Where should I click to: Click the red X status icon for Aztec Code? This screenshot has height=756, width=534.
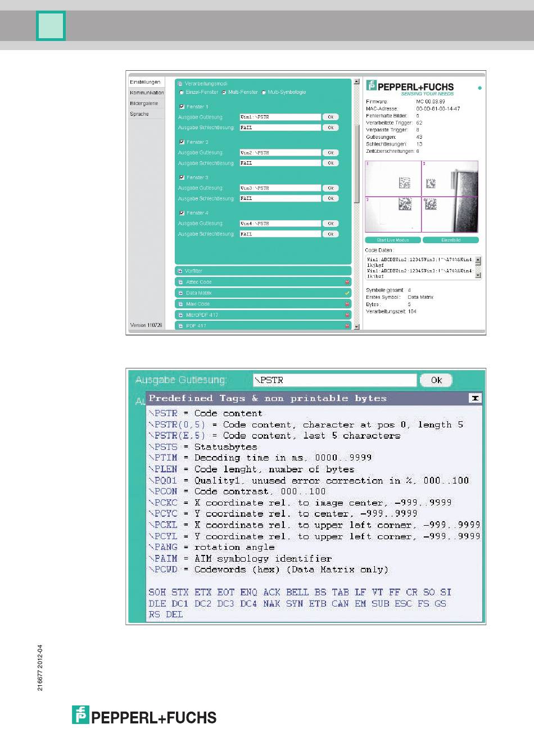click(x=347, y=282)
